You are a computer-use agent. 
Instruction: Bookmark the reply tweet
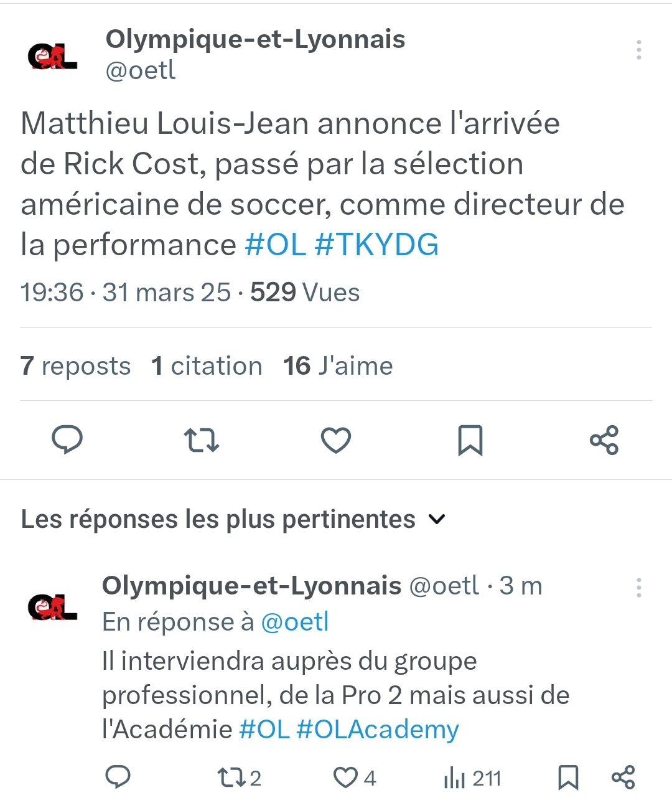coord(568,777)
